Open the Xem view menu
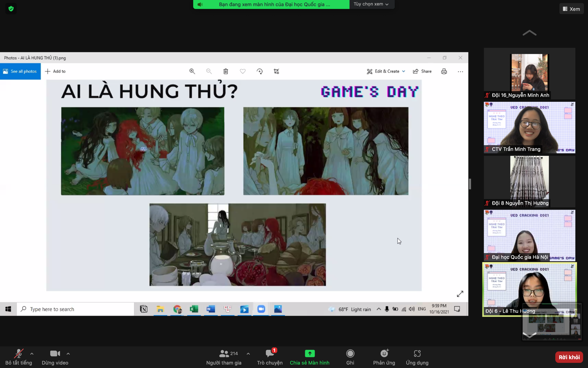This screenshot has width=588, height=368. tap(571, 9)
